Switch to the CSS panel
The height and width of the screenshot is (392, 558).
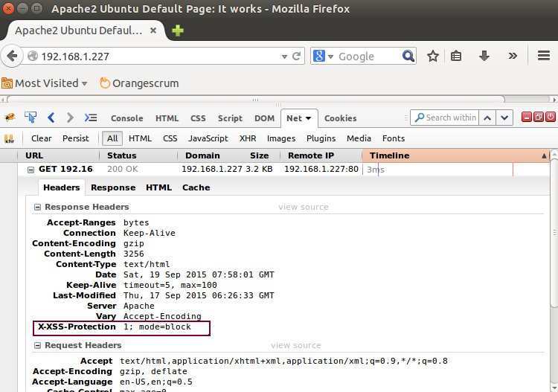[x=198, y=118]
